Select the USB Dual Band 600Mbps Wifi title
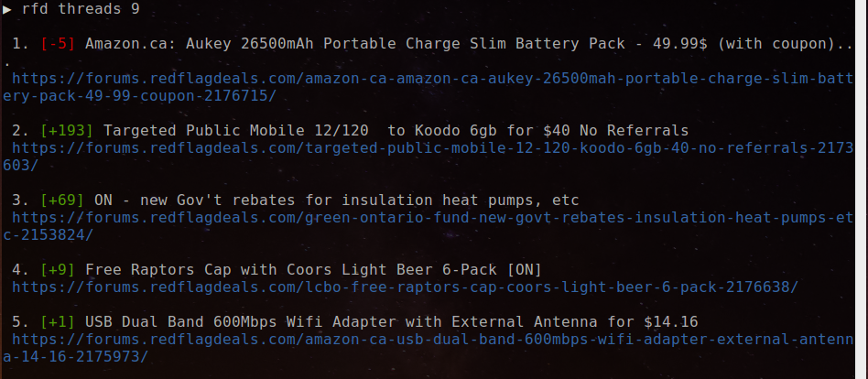The image size is (868, 379). [x=391, y=321]
